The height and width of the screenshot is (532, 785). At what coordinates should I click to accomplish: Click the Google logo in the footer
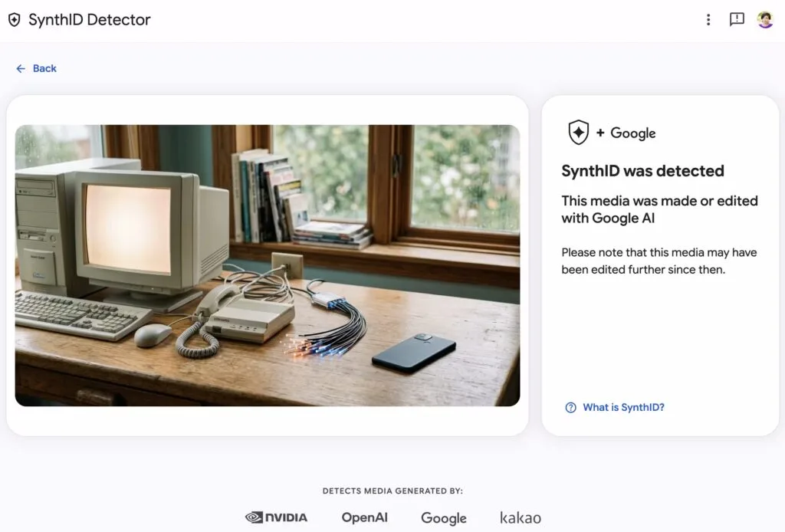click(444, 518)
